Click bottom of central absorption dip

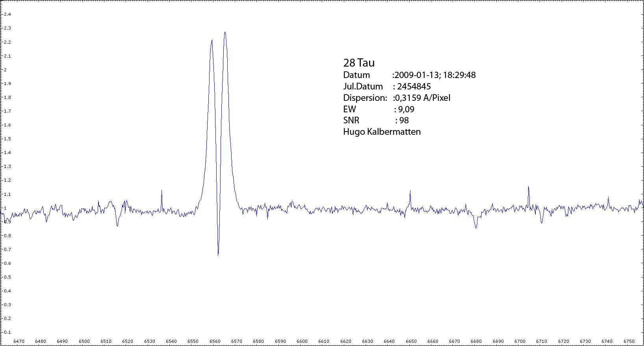click(218, 255)
